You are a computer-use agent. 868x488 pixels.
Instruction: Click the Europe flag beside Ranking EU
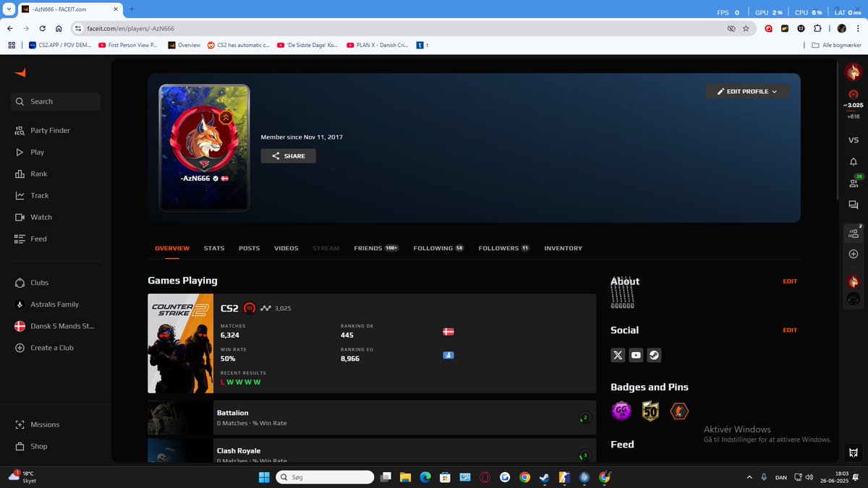coord(448,355)
